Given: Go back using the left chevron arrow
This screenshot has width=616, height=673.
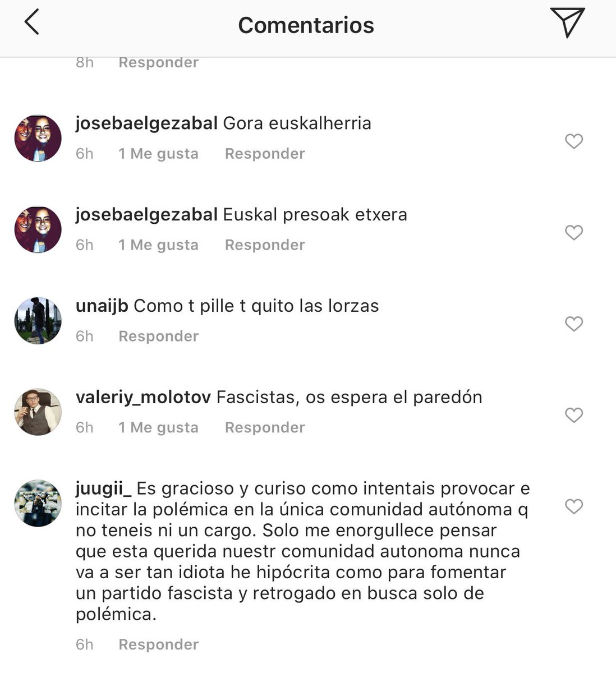Looking at the screenshot, I should 32,23.
